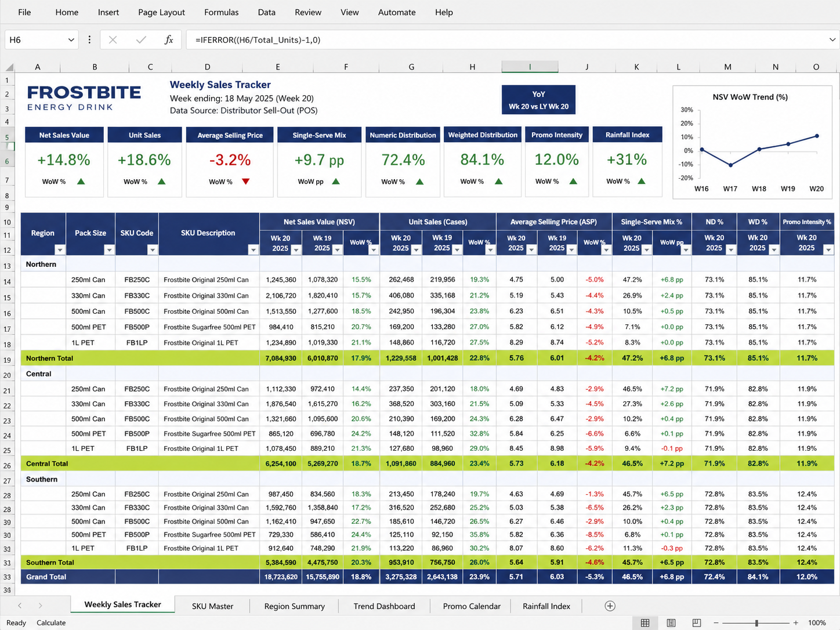Open the NSV Wk 20 2025 filter dropdown
840x630 pixels.
[x=296, y=250]
